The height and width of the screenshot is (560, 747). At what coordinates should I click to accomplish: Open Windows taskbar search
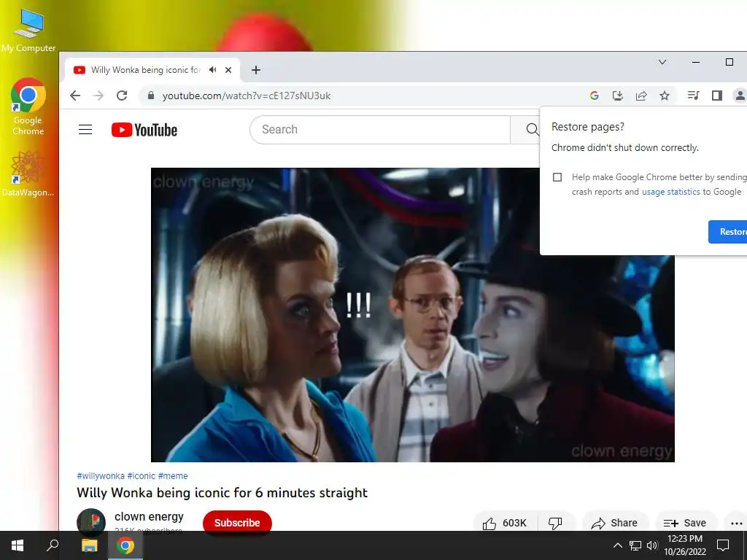[53, 545]
